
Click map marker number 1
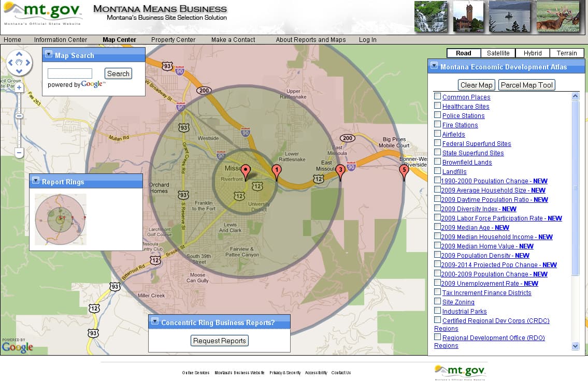(x=277, y=170)
